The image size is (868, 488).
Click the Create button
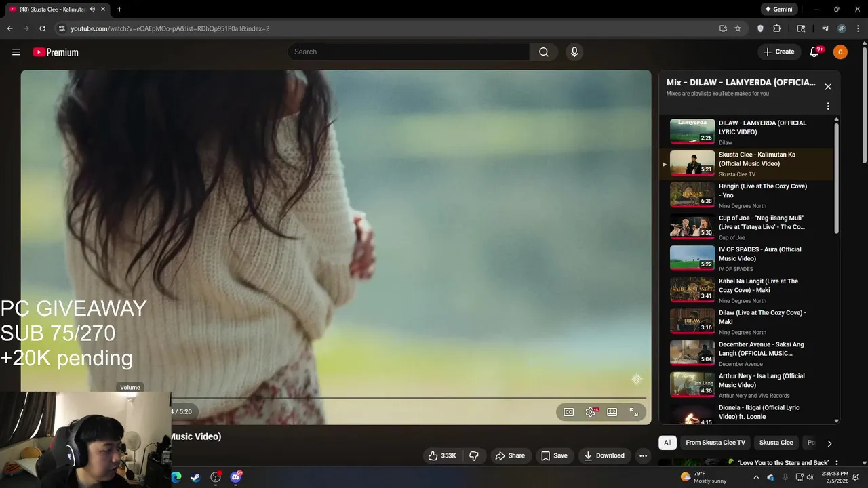[778, 52]
